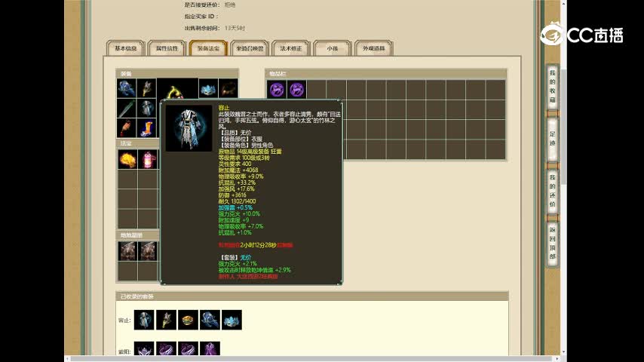644x362 pixels.
Task: Click the 物品栏 panel header
Action: tap(385, 74)
